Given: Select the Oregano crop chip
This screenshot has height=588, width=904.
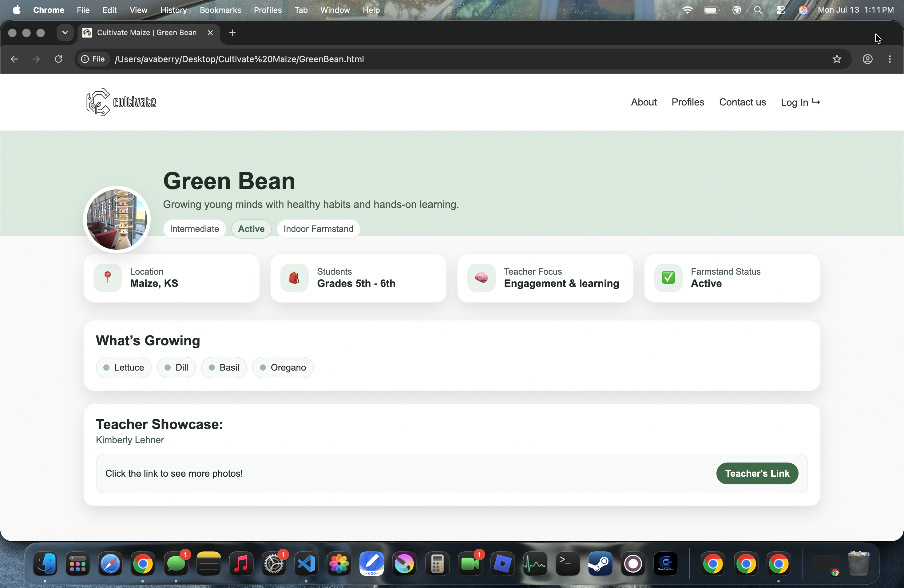Looking at the screenshot, I should coord(283,367).
